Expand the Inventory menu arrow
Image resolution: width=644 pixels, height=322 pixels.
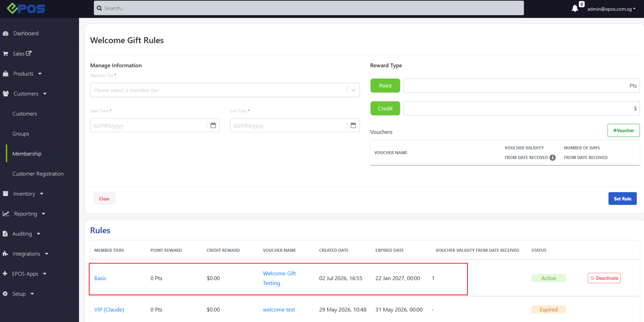[42, 193]
